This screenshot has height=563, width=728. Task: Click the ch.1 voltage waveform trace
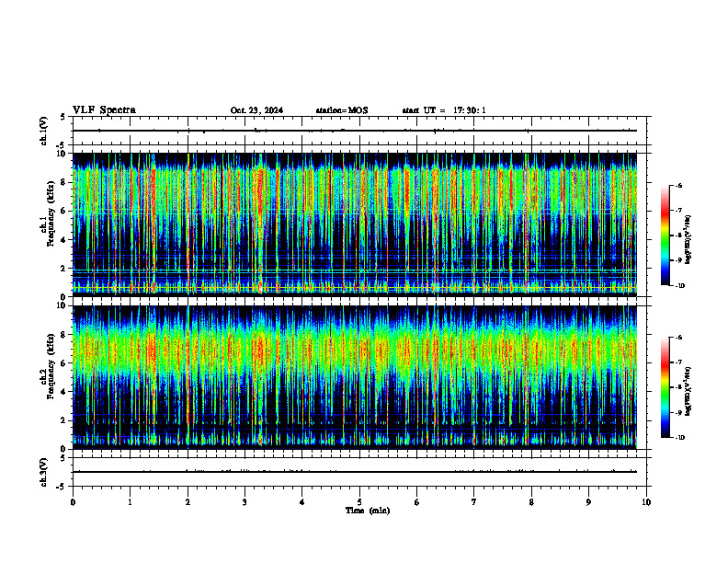tap(355, 131)
